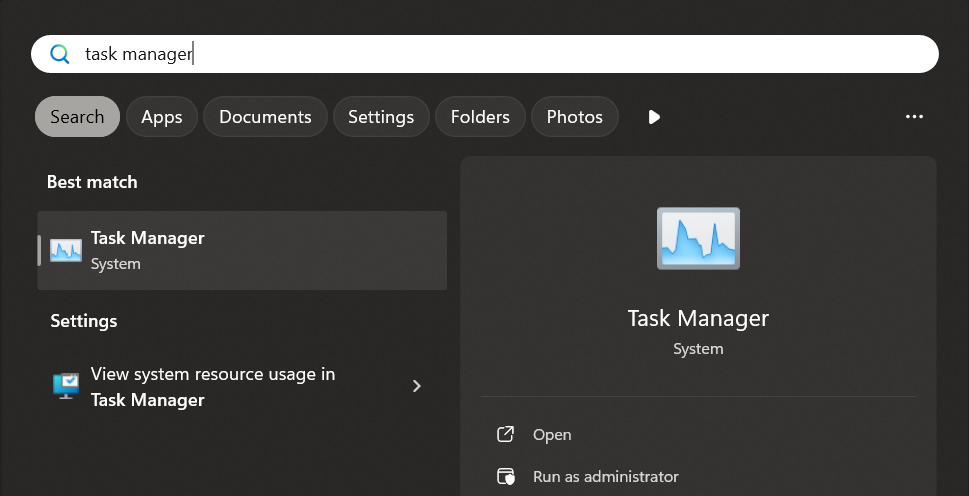The width and height of the screenshot is (969, 496).
Task: Filter results by Folders
Action: tap(480, 117)
